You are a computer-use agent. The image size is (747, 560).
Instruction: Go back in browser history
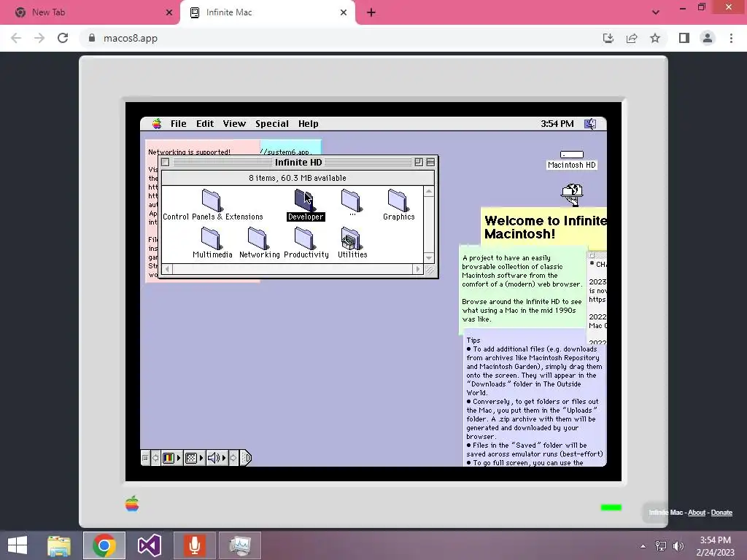pyautogui.click(x=16, y=38)
